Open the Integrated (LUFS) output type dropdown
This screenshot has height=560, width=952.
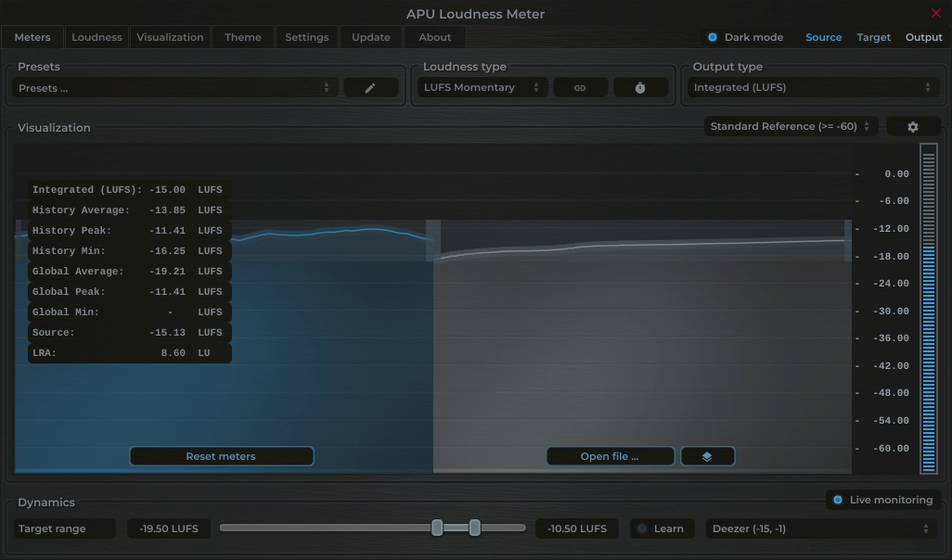[x=814, y=86]
